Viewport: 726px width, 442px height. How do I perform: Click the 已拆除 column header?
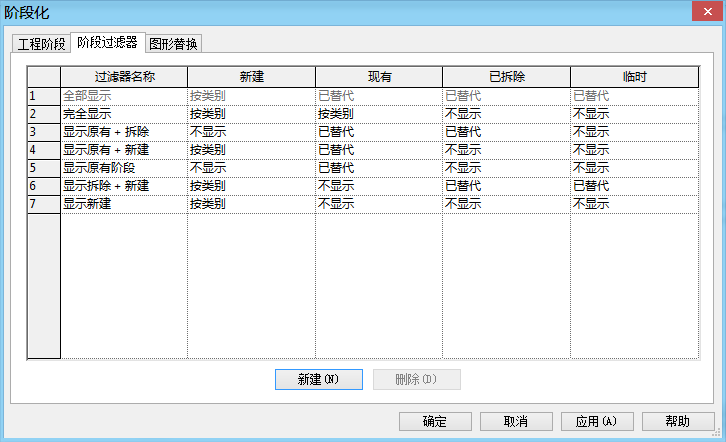pos(507,77)
